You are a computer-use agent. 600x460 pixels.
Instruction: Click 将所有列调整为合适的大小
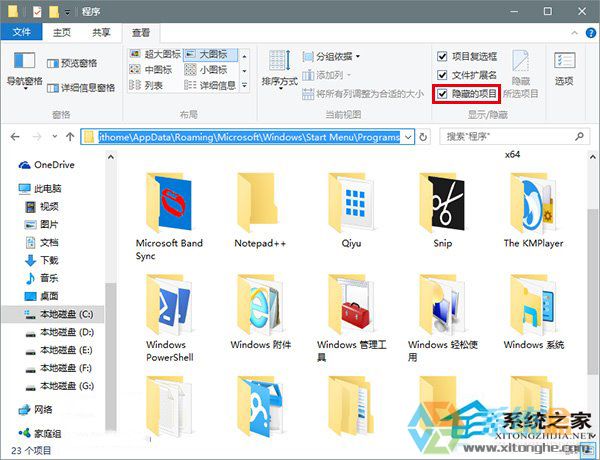[363, 93]
